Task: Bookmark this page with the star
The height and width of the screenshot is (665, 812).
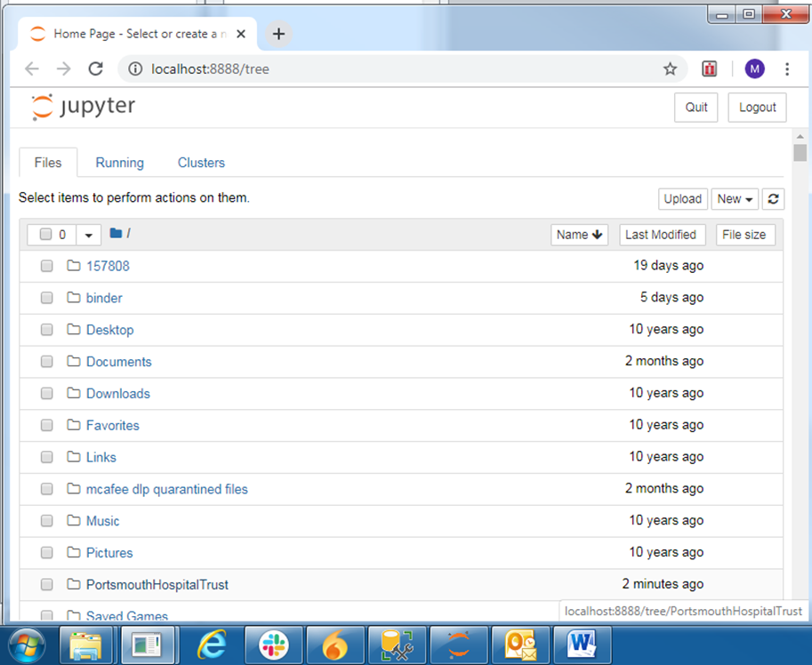Action: coord(670,68)
